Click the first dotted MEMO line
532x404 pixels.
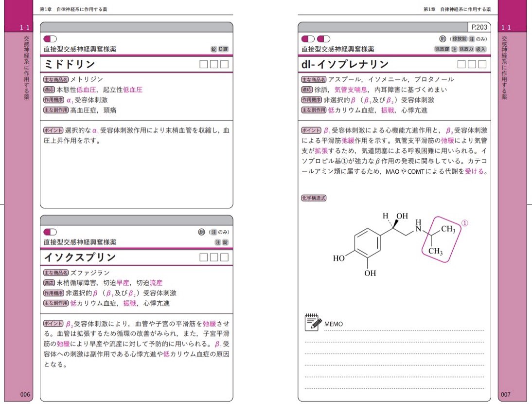coord(404,331)
